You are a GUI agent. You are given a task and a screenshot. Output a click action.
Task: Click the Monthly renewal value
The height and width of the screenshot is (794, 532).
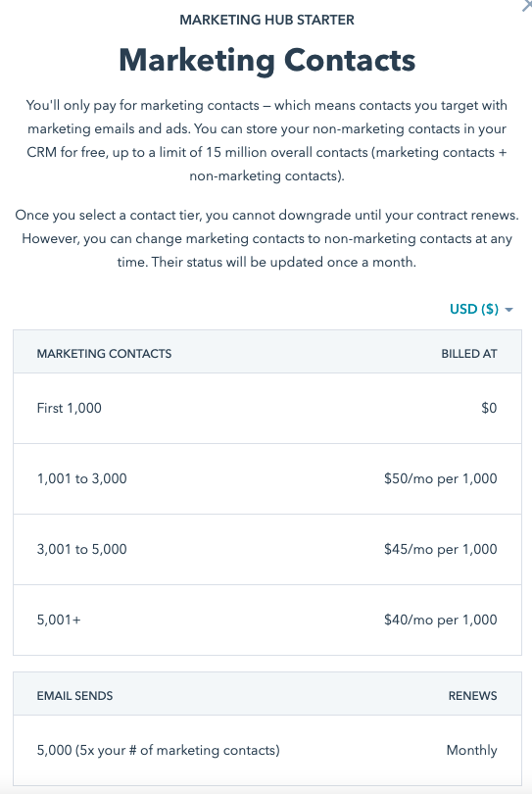coord(472,751)
